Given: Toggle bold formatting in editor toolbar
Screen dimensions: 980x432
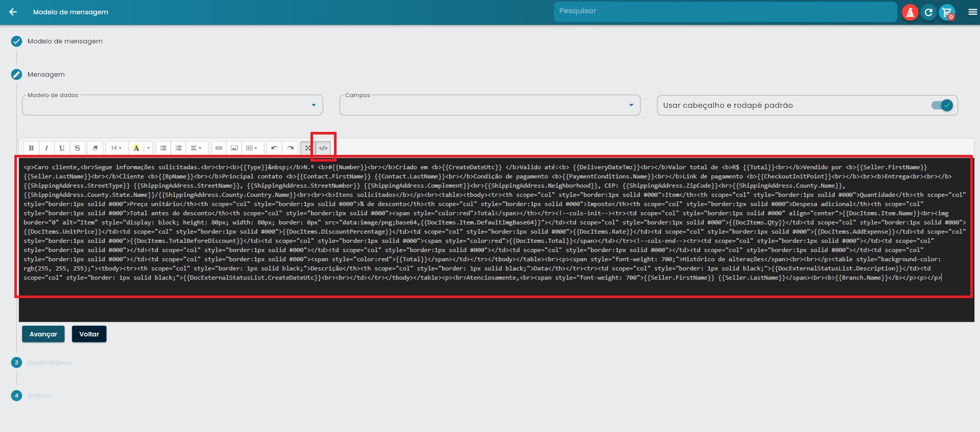Looking at the screenshot, I should point(31,148).
